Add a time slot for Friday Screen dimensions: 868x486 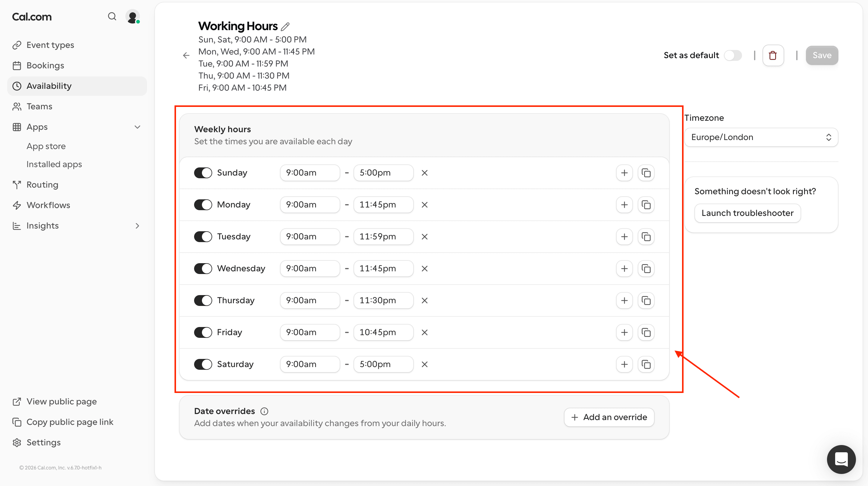[x=624, y=332]
